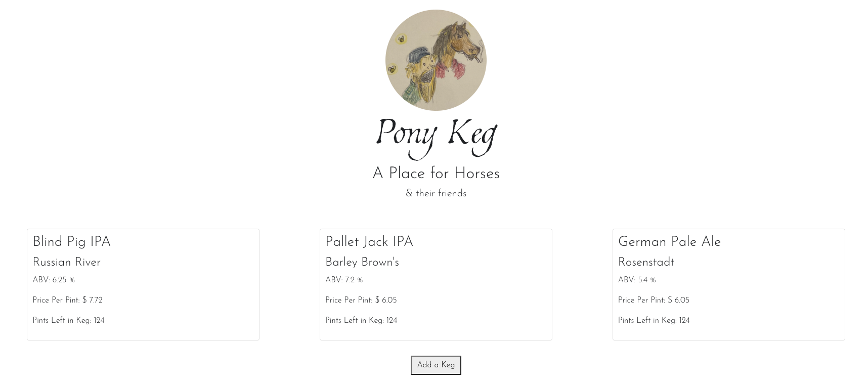Click the ABV 5.4 % line
Screen dimensions: 868x384
[x=637, y=280]
